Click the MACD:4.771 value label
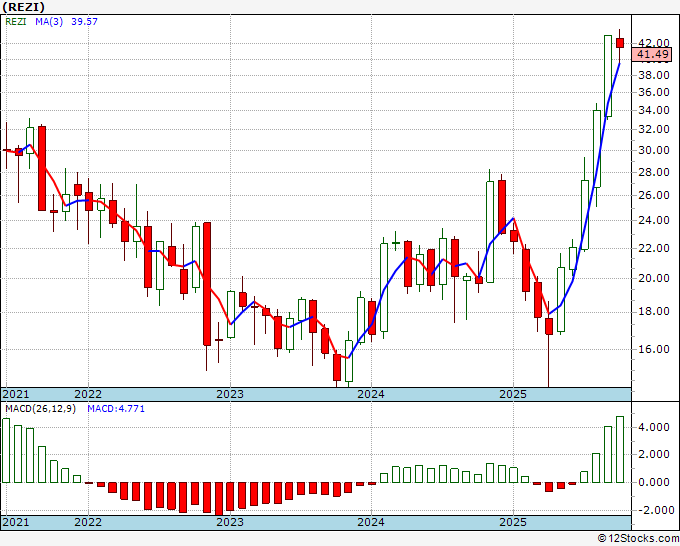The image size is (680, 546). point(116,409)
